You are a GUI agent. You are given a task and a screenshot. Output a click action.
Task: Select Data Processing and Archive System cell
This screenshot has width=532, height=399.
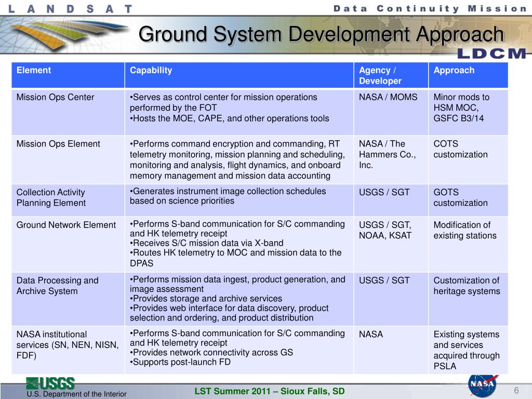pyautogui.click(x=68, y=299)
